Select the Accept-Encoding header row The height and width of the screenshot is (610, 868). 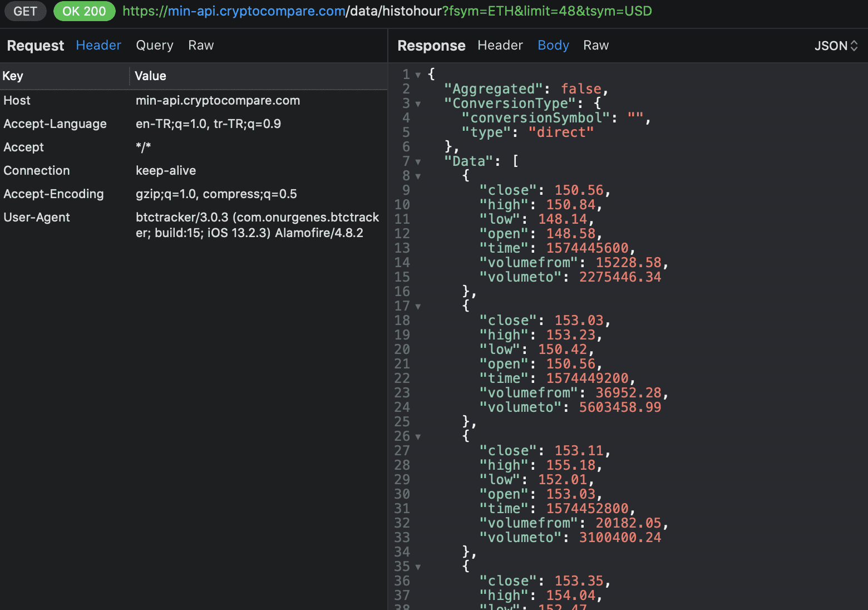coord(194,194)
